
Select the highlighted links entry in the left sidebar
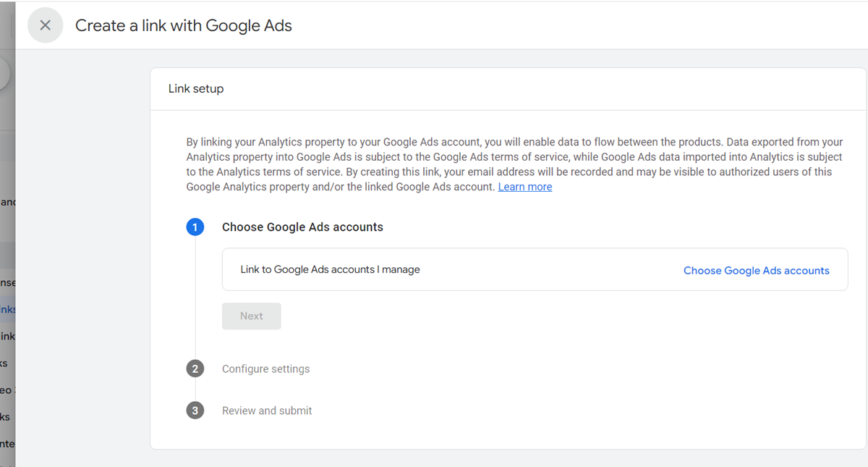click(x=7, y=309)
